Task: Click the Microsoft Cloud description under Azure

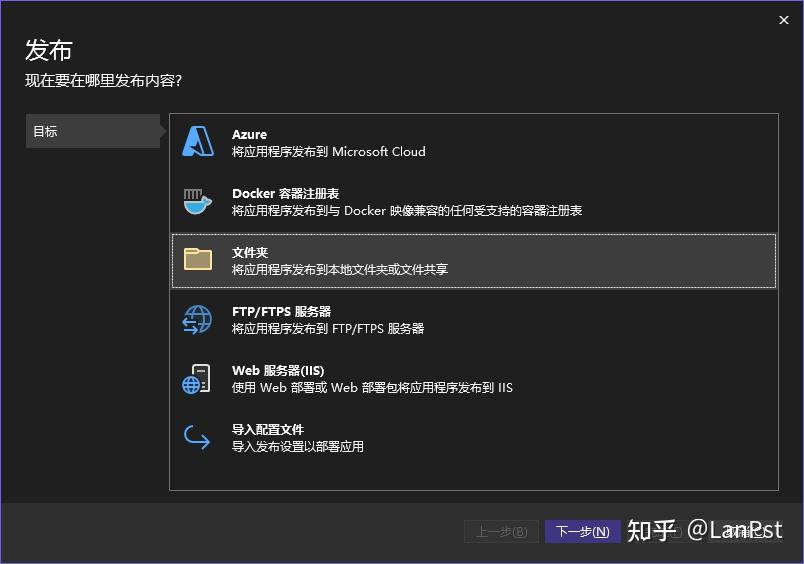Action: [329, 152]
